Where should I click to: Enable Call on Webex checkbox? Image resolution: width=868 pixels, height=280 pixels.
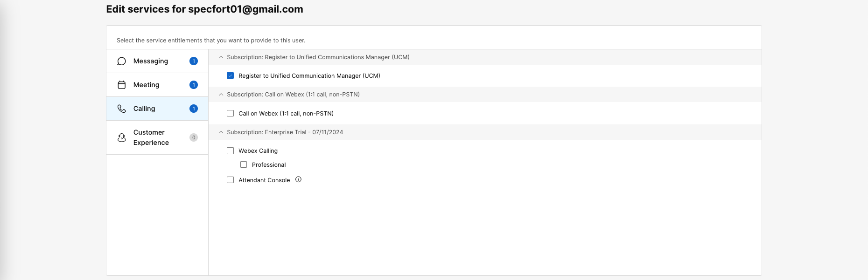click(231, 113)
